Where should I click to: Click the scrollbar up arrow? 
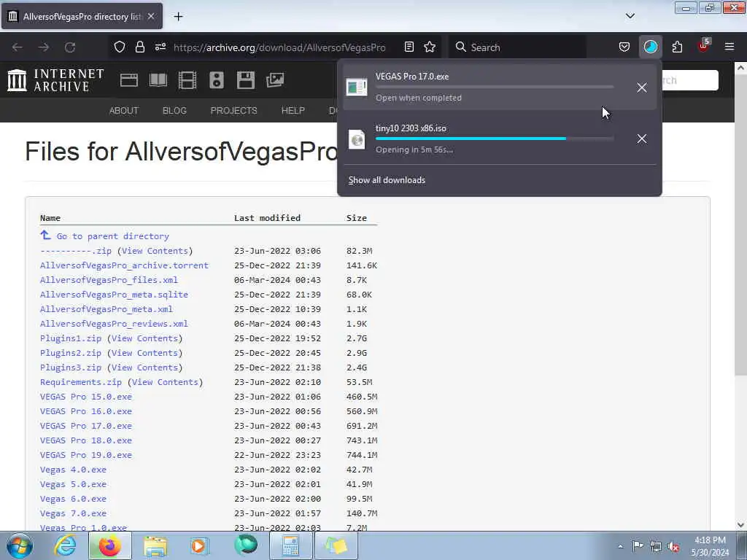coord(740,68)
